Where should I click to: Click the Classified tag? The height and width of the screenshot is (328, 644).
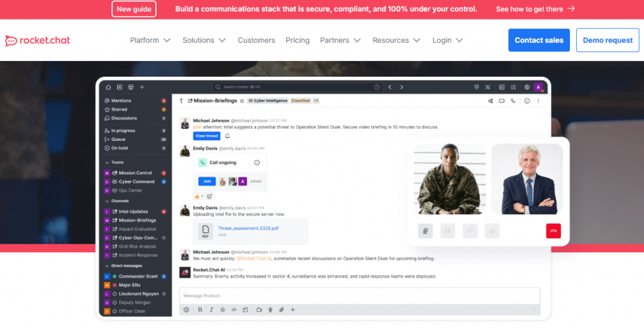[300, 101]
